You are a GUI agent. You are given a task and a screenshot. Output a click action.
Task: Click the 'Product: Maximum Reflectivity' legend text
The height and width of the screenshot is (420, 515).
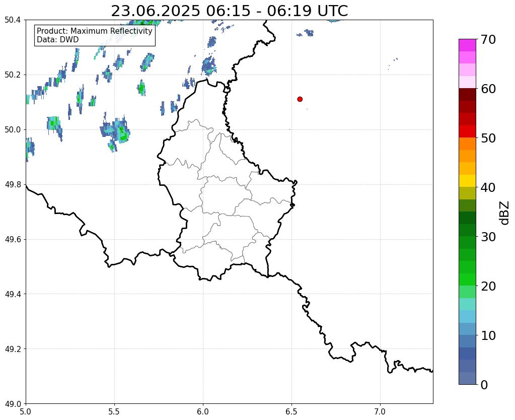95,31
